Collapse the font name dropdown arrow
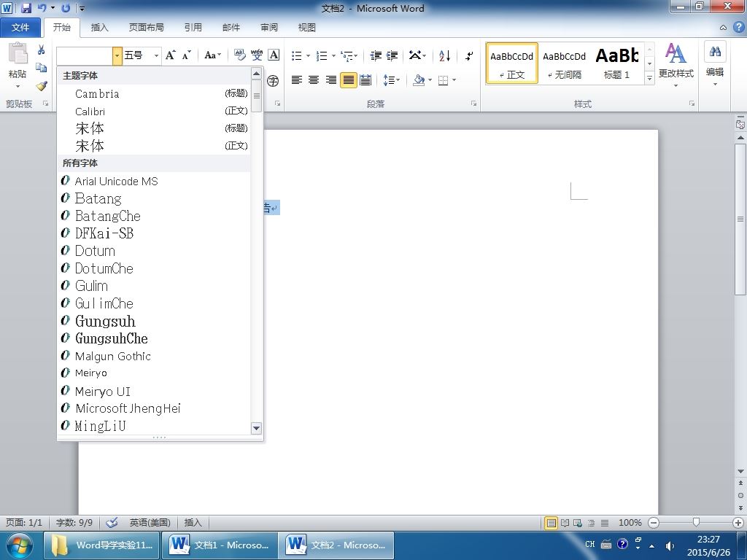Viewport: 747px width, 560px height. (117, 55)
